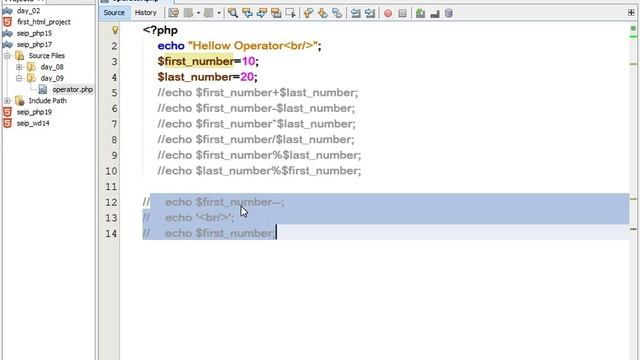Select the day_08 folder label
This screenshot has width=640, height=360.
pos(52,67)
